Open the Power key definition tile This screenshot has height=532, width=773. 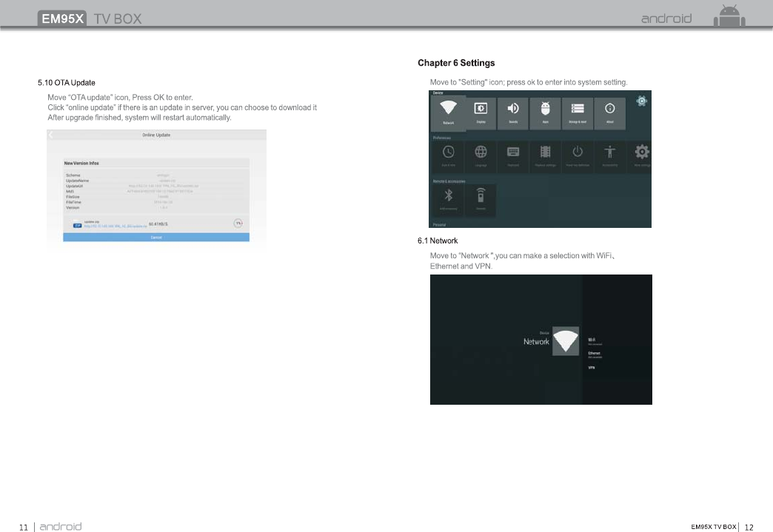(578, 157)
